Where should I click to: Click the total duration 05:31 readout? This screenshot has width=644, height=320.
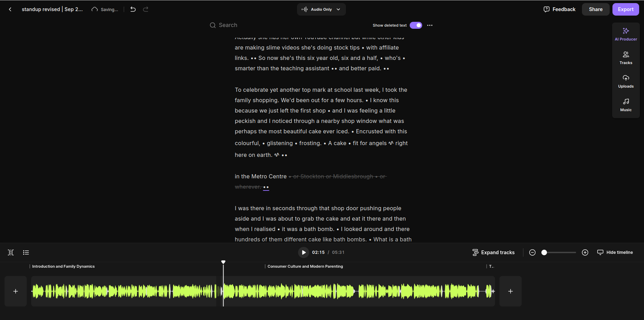[338, 252]
